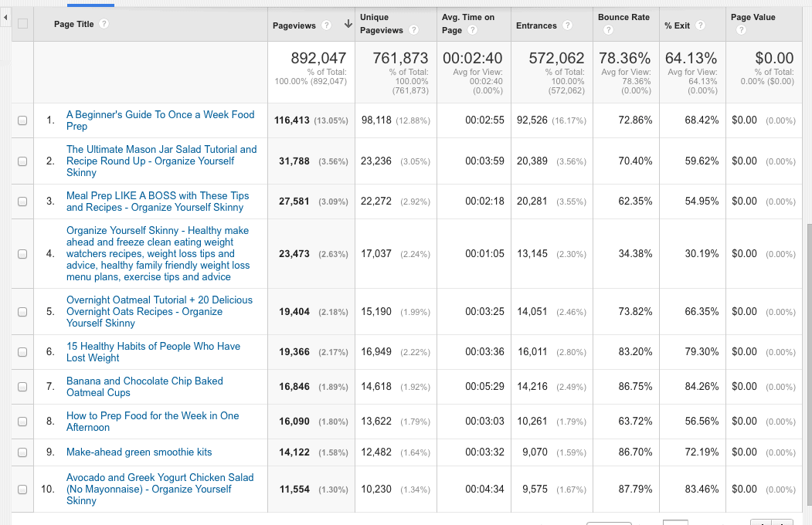Click the average time summary 00:02:40
Image resolution: width=812 pixels, height=525 pixels.
472,58
